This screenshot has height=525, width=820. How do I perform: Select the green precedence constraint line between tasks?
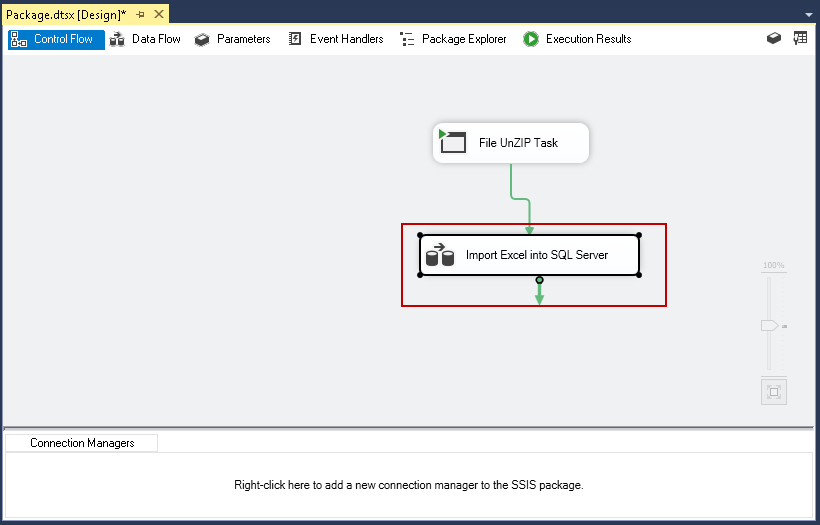521,199
